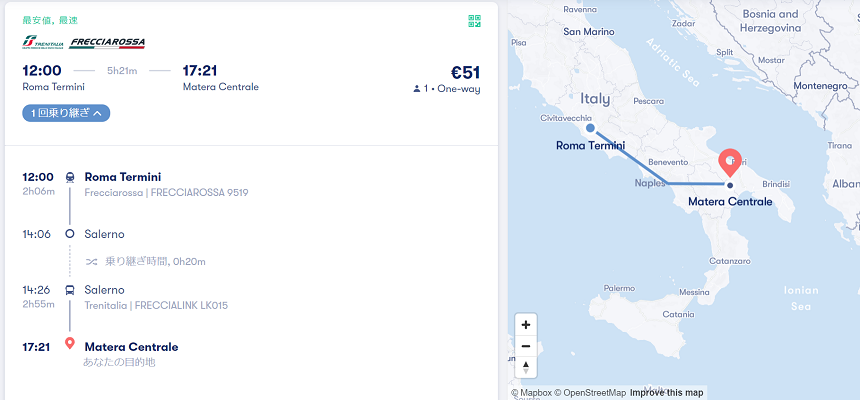Open the Mapbox attribution link
The image size is (860, 400).
pyautogui.click(x=532, y=393)
